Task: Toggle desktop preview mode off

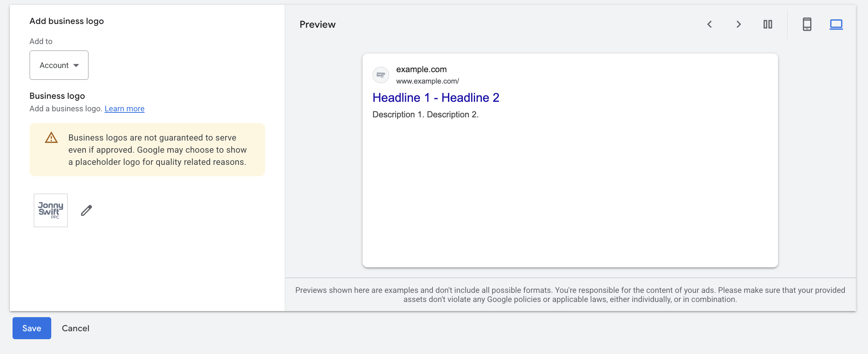Action: point(836,24)
